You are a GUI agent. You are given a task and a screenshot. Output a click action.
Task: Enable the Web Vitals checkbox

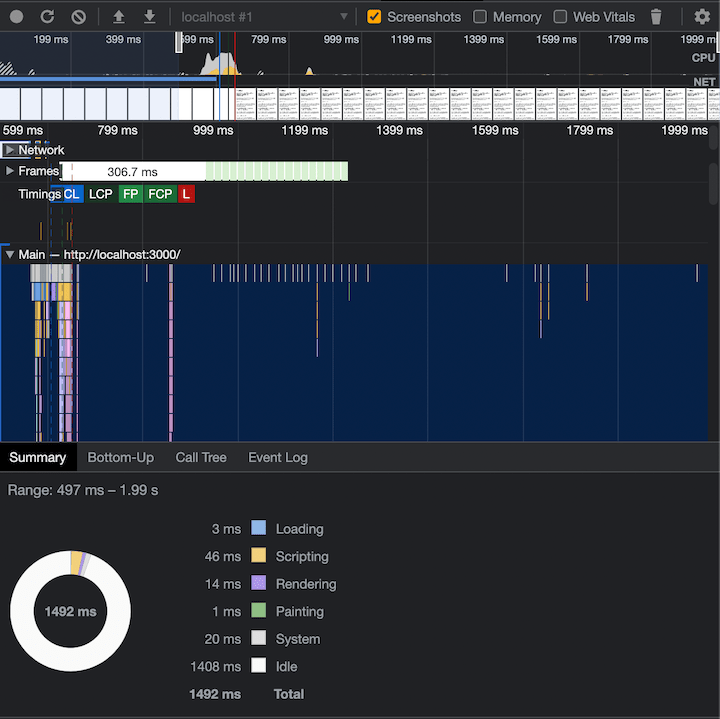pos(560,17)
